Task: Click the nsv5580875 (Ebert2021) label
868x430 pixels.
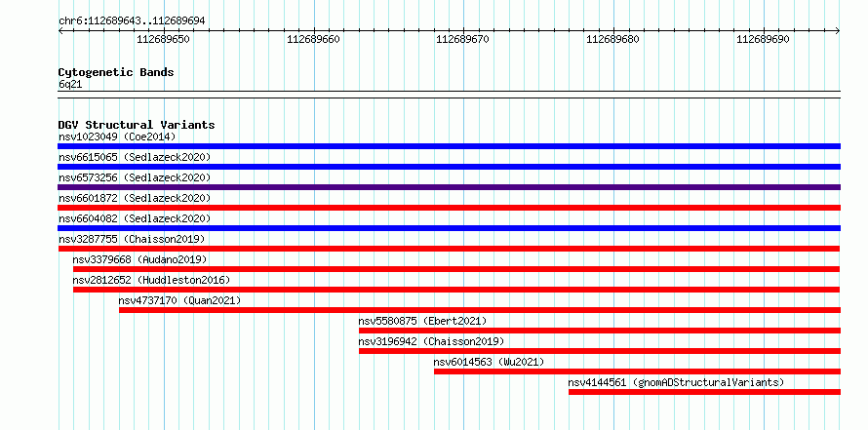Action: 422,321
